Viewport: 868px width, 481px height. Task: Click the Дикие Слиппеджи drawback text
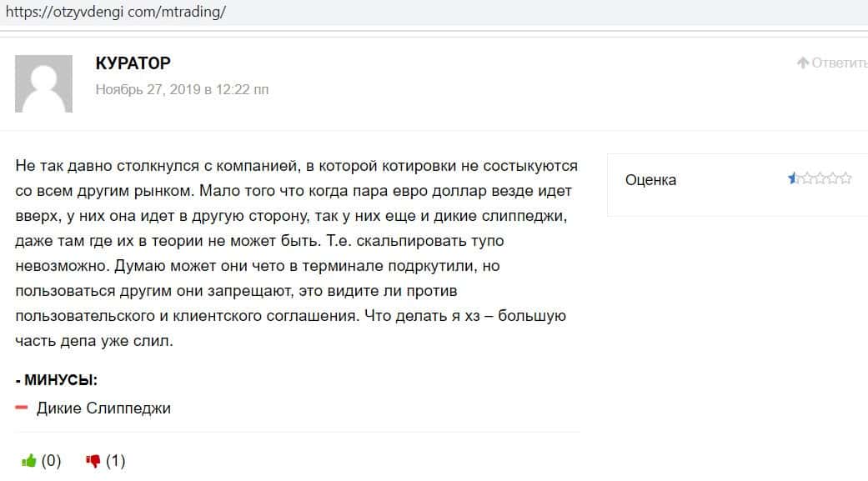click(103, 408)
